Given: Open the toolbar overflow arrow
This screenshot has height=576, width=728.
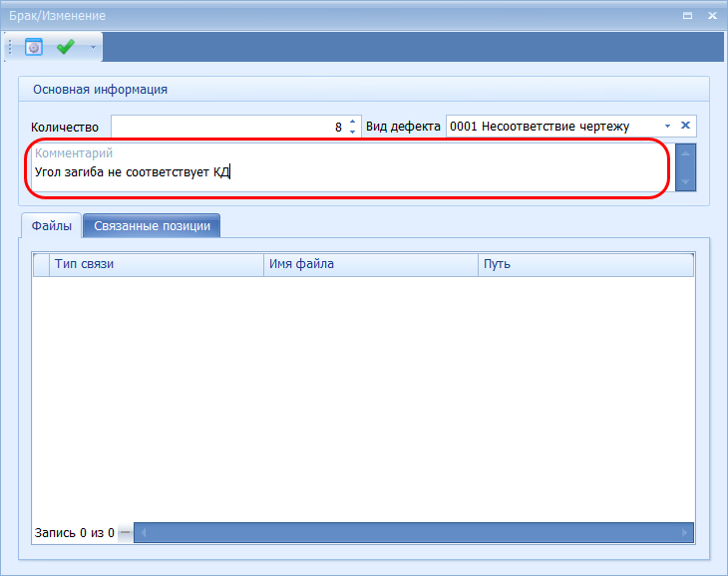Looking at the screenshot, I should [x=93, y=47].
